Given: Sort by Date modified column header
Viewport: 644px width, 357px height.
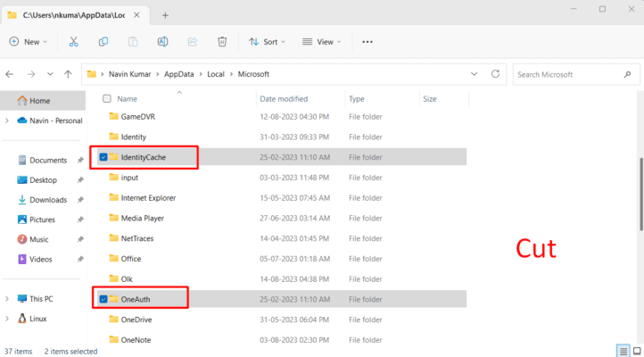Looking at the screenshot, I should click(x=284, y=98).
